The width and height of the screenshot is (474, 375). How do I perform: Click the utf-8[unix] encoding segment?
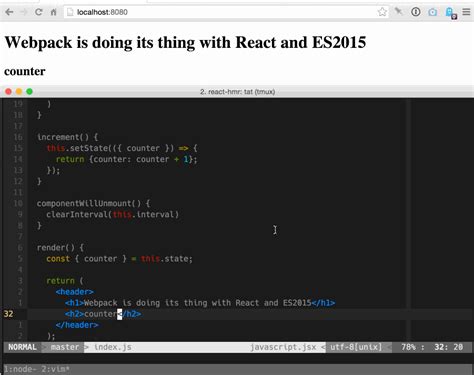tap(356, 347)
